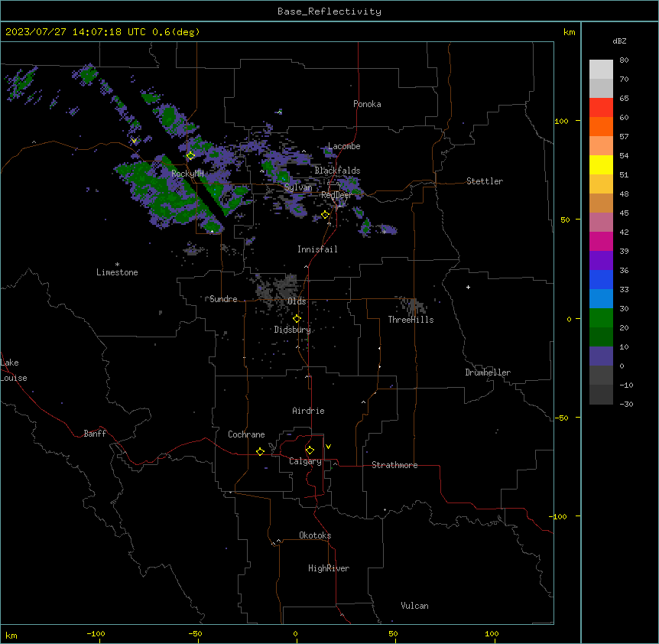The image size is (659, 644).
Task: Click the 100 tick on right axis
Action: 561,121
